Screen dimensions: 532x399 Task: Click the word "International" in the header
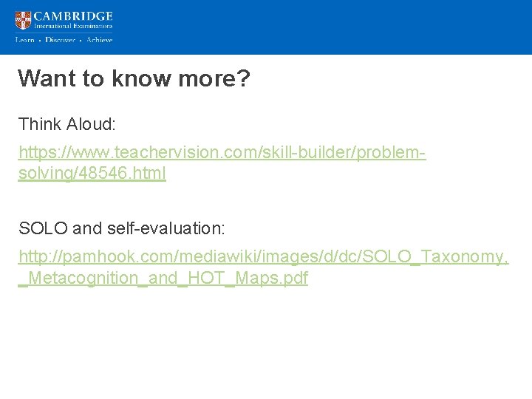pyautogui.click(x=54, y=27)
